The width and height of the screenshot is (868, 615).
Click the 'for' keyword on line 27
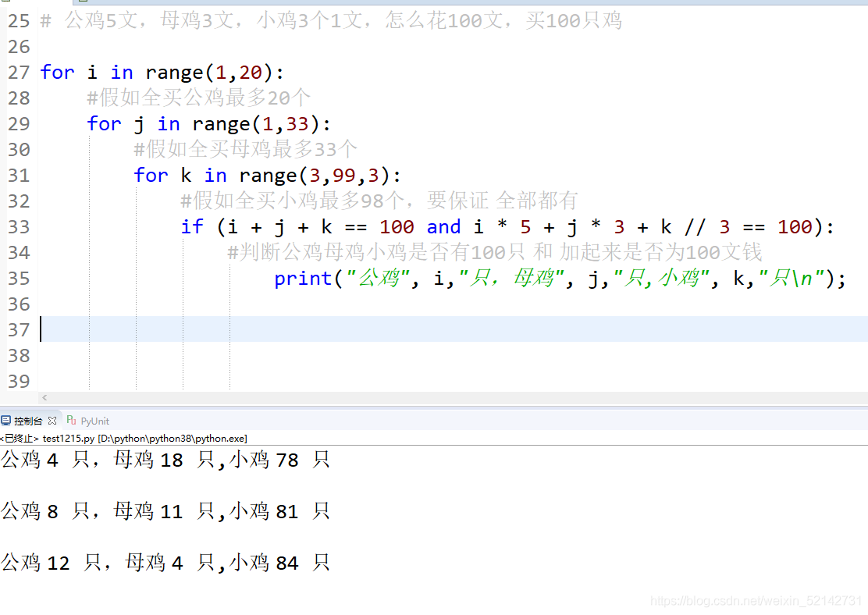click(57, 73)
